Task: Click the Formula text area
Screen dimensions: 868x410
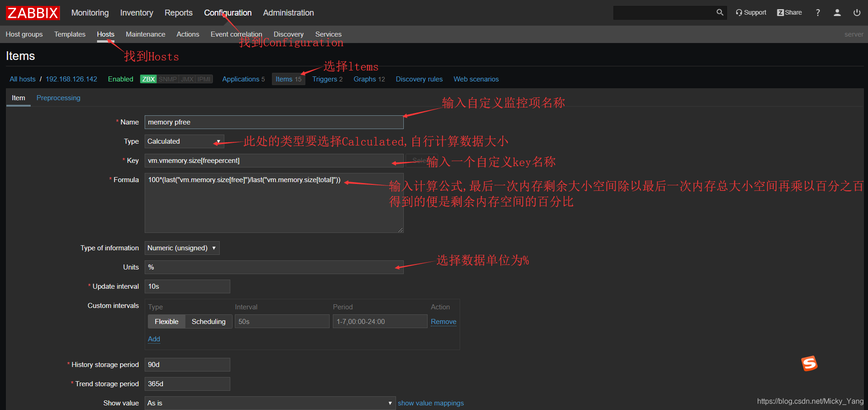Action: [x=274, y=203]
